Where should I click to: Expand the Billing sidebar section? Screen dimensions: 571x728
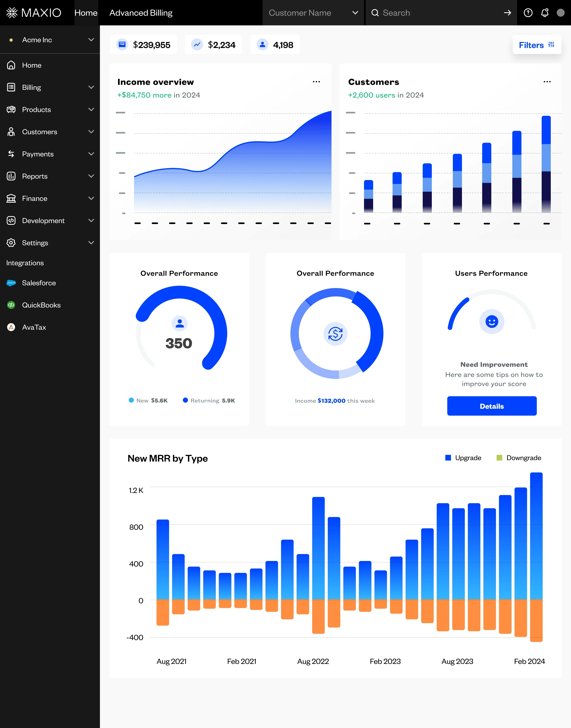click(50, 87)
